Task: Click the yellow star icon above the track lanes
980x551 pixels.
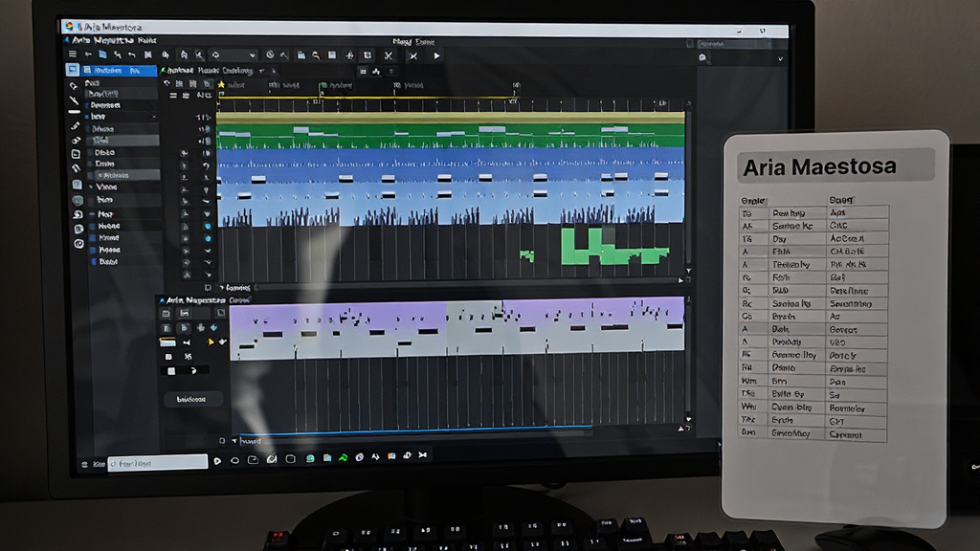Action: [x=221, y=84]
